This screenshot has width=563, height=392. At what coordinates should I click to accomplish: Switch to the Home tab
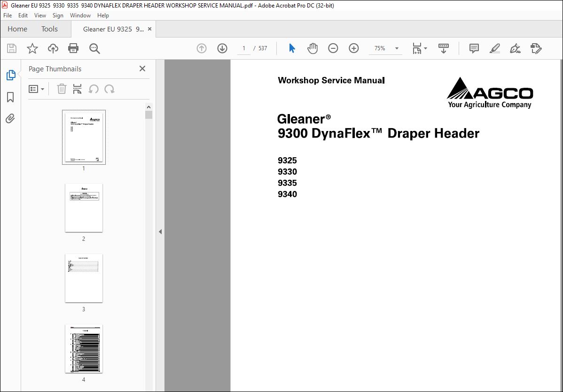pyautogui.click(x=17, y=29)
